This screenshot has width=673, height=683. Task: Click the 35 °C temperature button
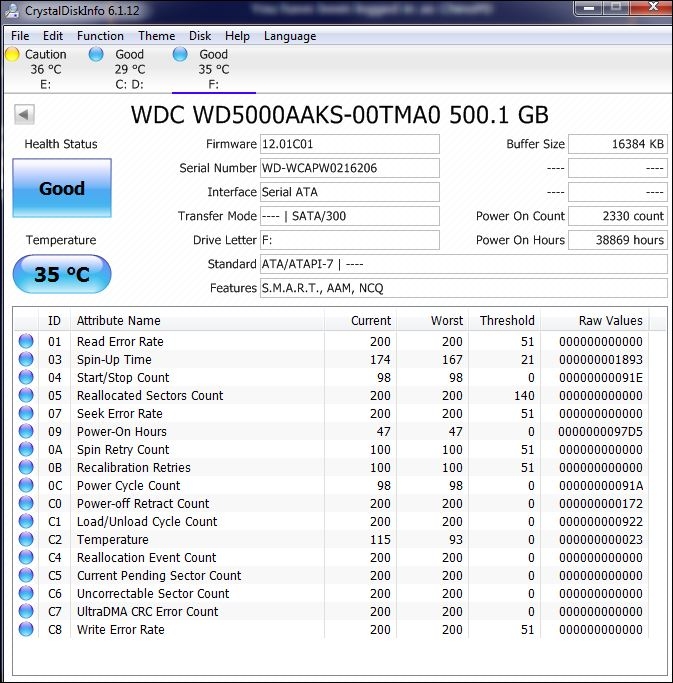(x=62, y=274)
